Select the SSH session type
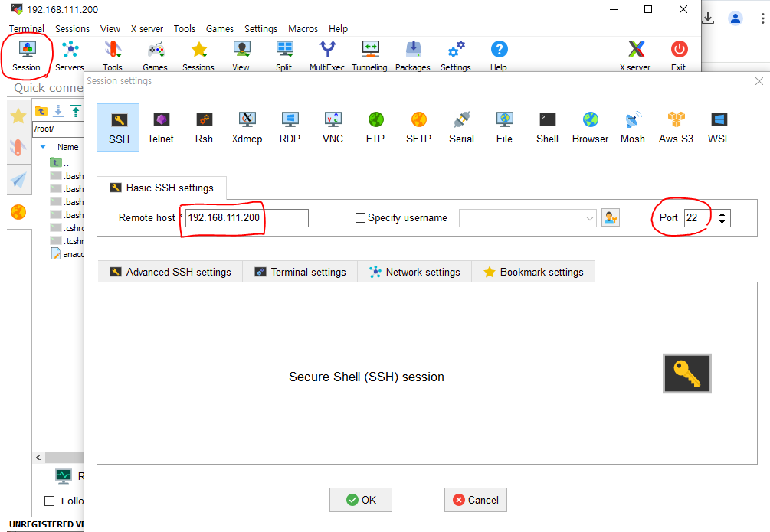Image resolution: width=770 pixels, height=532 pixels. (118, 127)
